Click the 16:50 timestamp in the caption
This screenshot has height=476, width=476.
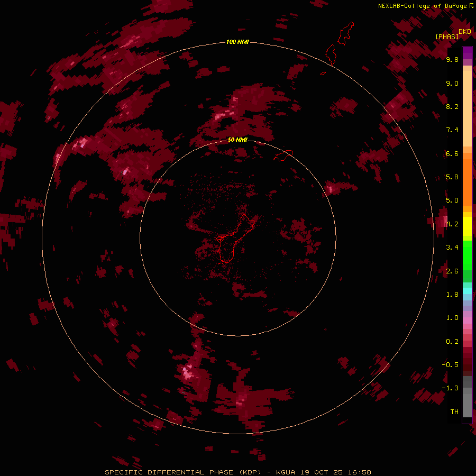pyautogui.click(x=360, y=472)
